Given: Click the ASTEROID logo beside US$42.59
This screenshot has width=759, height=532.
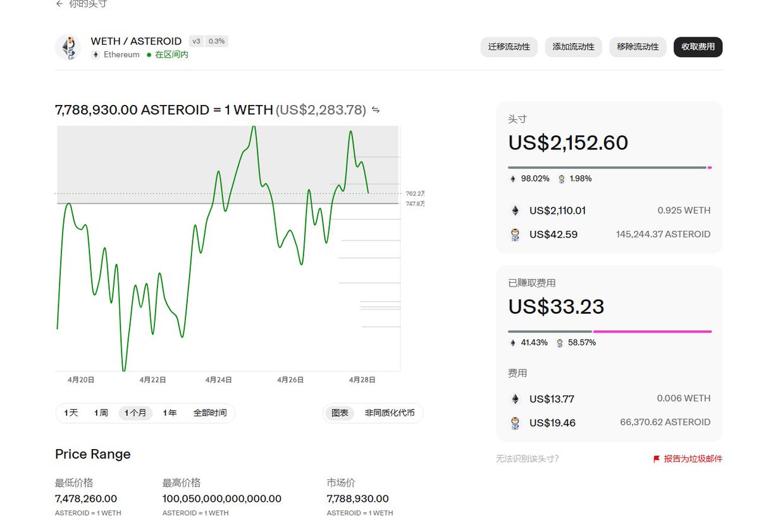Looking at the screenshot, I should coord(515,235).
